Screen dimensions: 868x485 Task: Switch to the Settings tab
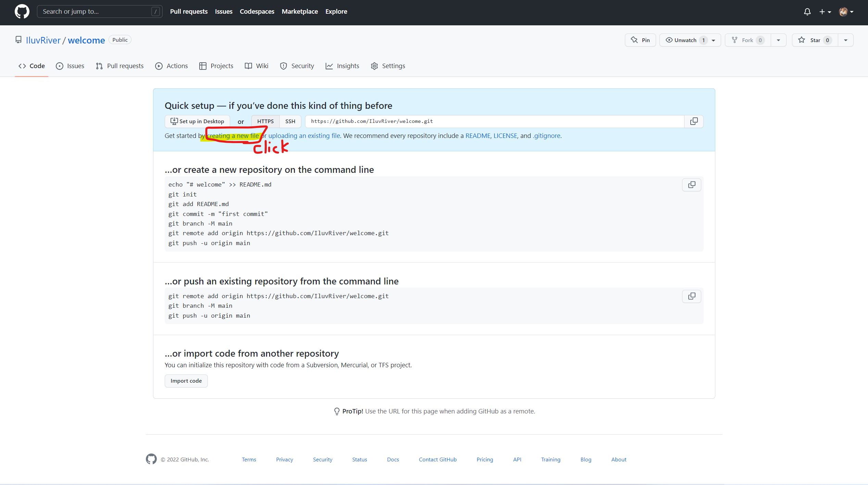pos(388,66)
